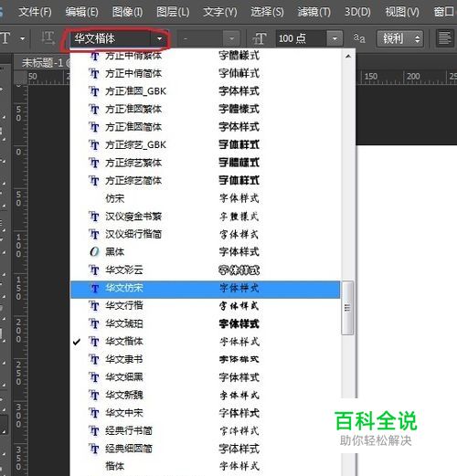The image size is (457, 476).
Task: Toggle text orientation icon
Action: 48,38
